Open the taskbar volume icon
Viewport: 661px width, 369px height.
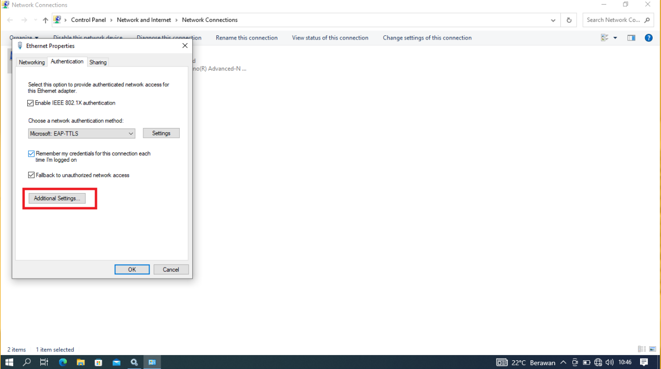610,362
